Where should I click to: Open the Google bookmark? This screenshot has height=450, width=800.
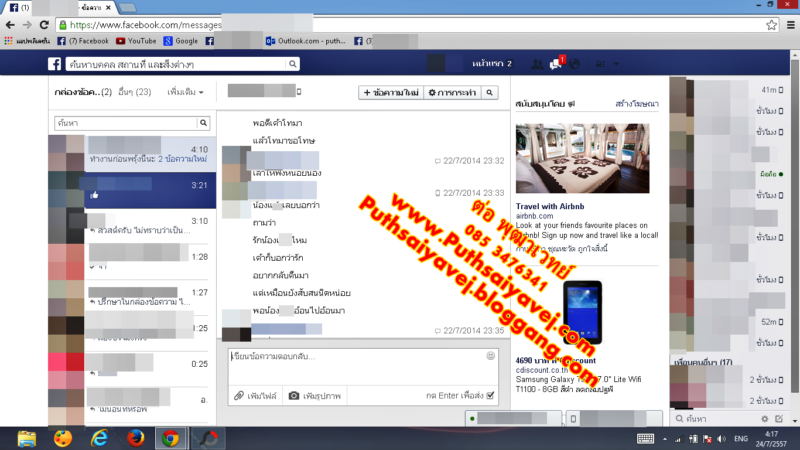click(x=181, y=41)
